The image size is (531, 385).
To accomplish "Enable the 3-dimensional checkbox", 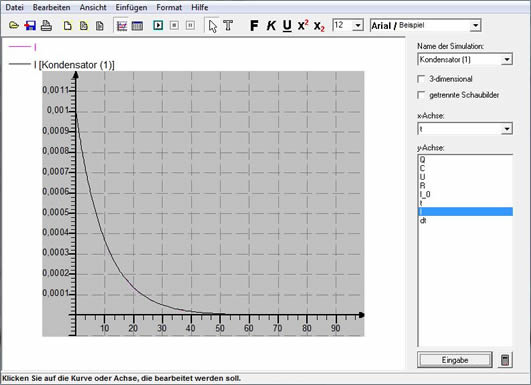I will pos(421,79).
